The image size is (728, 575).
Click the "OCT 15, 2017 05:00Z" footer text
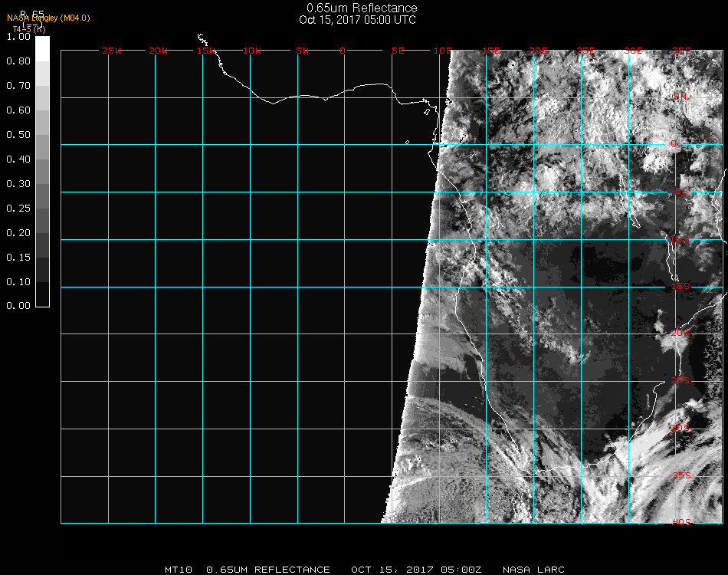click(x=416, y=570)
